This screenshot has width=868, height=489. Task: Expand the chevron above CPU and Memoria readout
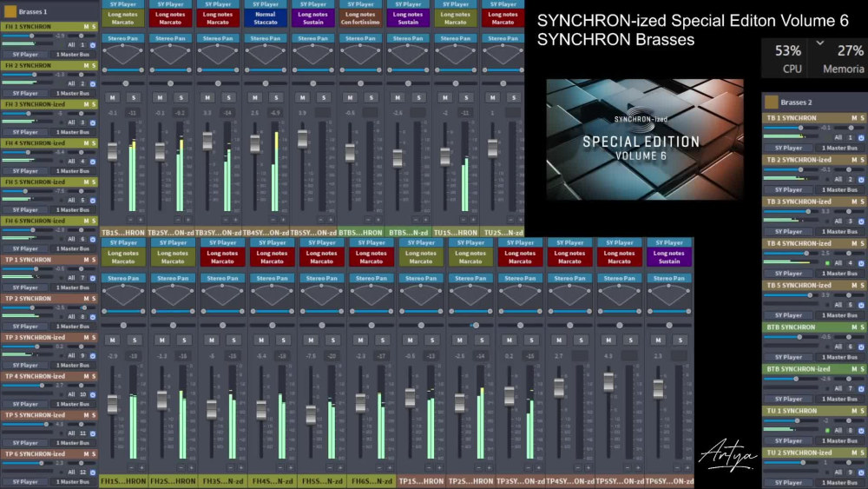pos(820,43)
